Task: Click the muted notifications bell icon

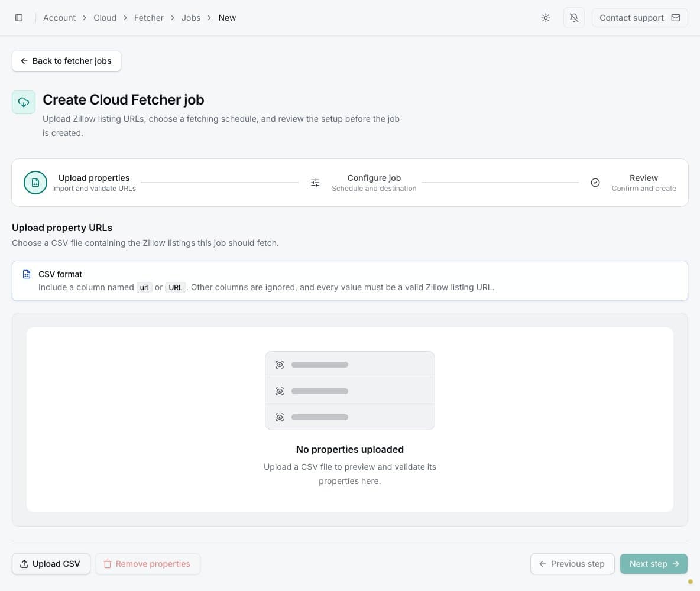Action: [573, 18]
